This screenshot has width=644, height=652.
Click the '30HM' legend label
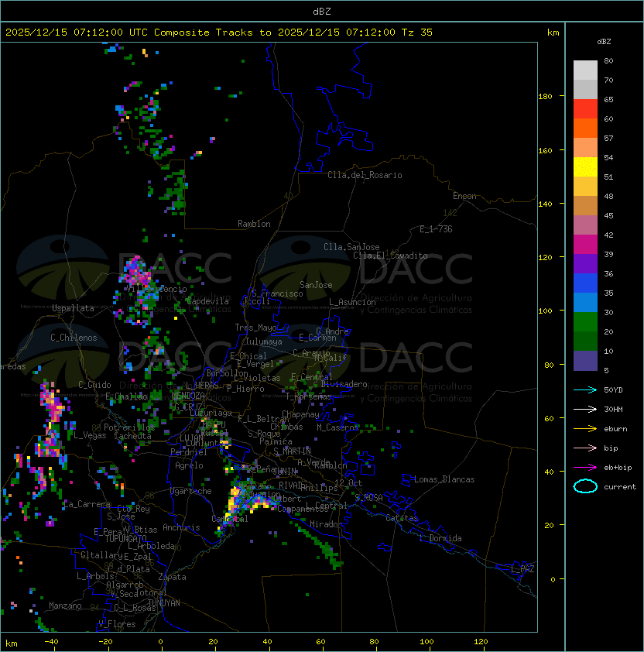click(x=613, y=410)
